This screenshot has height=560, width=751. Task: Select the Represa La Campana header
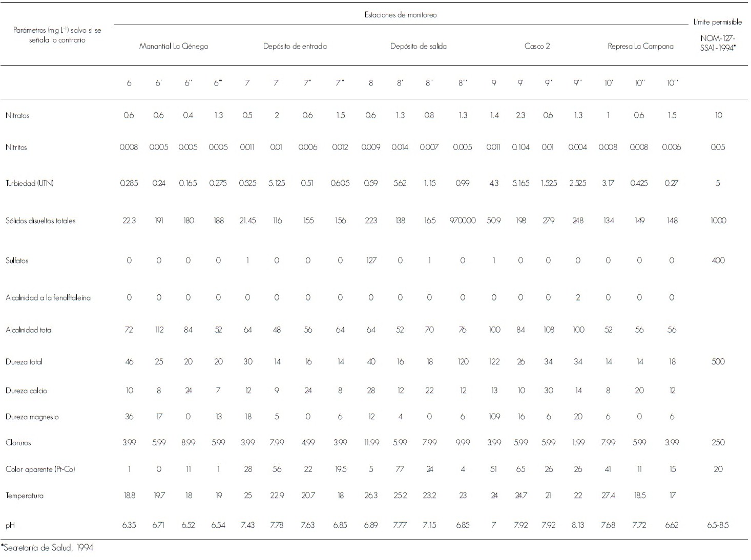[x=640, y=46]
